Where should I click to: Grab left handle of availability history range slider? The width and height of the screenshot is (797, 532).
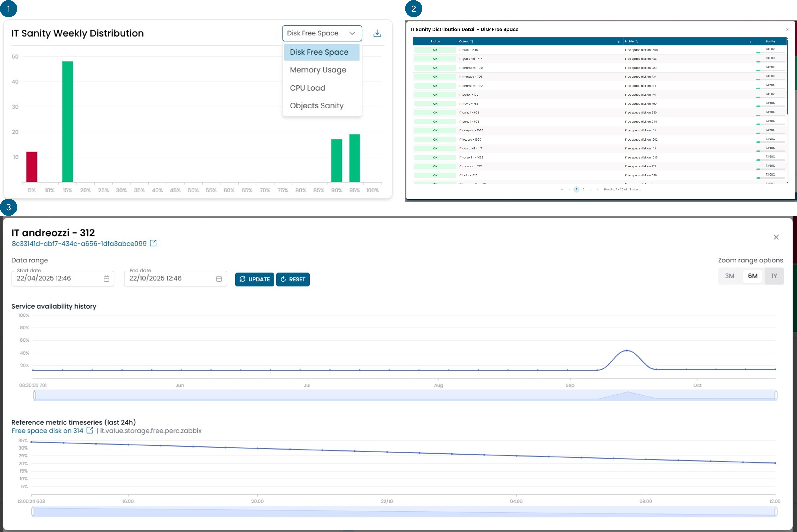tap(34, 395)
